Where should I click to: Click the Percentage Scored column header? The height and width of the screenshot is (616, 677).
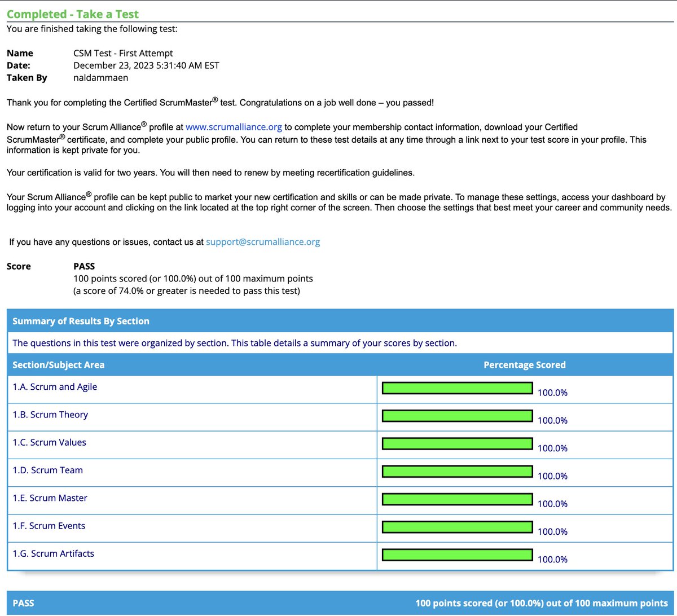[x=525, y=365]
